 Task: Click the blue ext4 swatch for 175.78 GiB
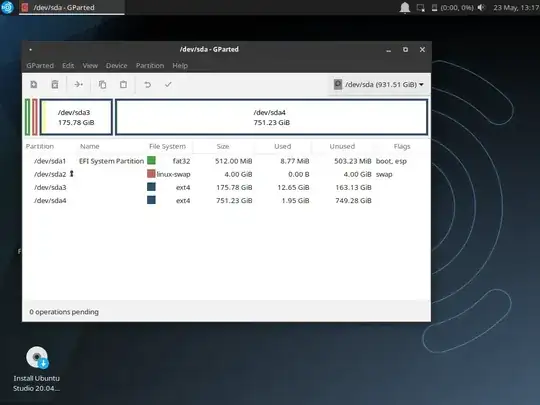click(x=151, y=187)
